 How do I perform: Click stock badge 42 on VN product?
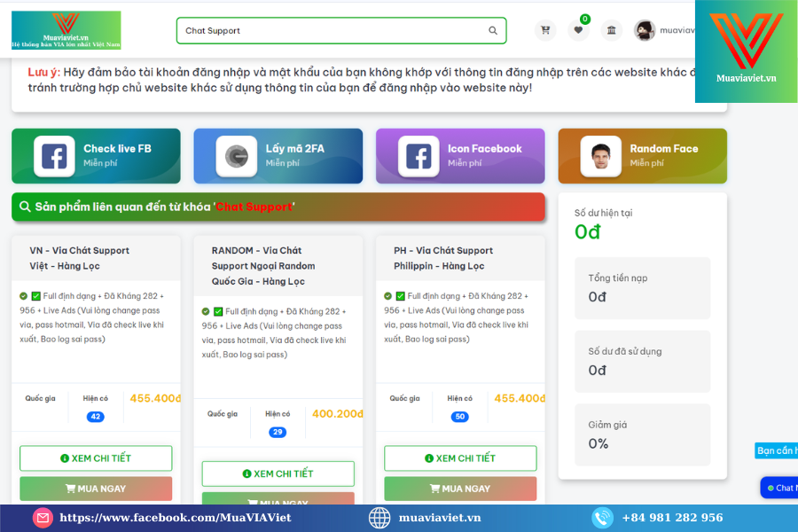[95, 417]
